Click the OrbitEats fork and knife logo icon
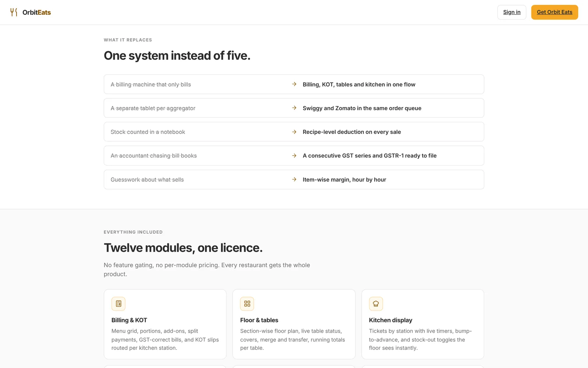 [x=14, y=12]
